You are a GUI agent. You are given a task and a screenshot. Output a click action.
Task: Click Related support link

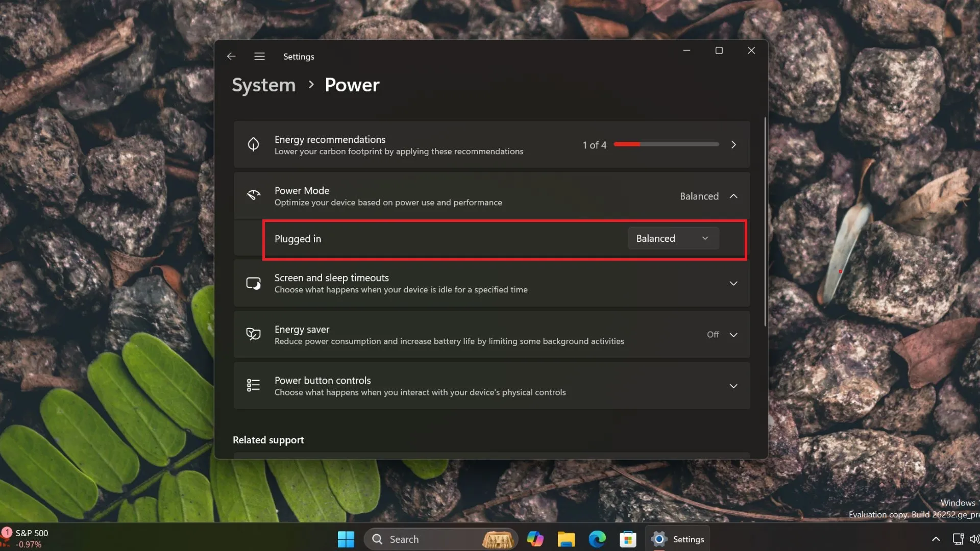point(268,439)
